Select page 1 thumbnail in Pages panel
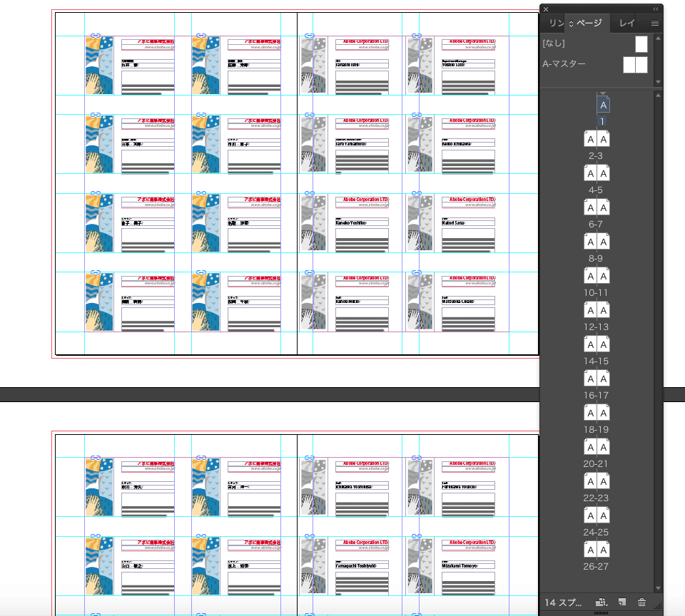 coord(603,105)
